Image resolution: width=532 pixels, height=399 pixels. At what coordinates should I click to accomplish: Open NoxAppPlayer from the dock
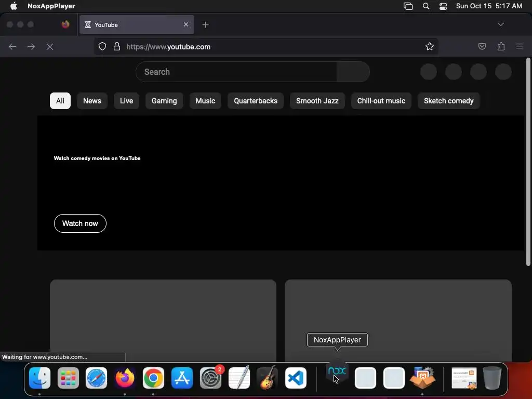point(337,372)
